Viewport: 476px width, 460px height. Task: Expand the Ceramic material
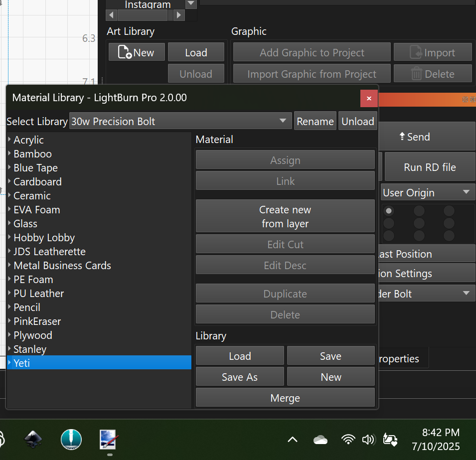9,195
